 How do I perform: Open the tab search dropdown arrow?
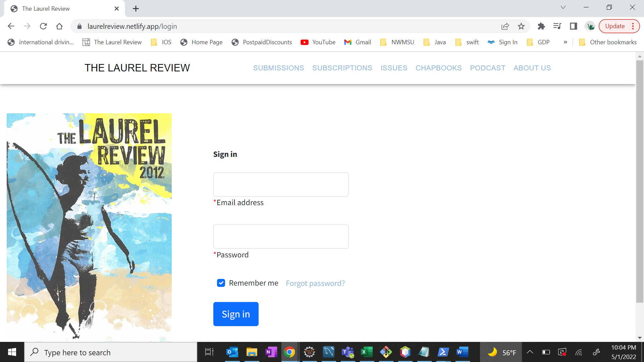[x=563, y=7]
